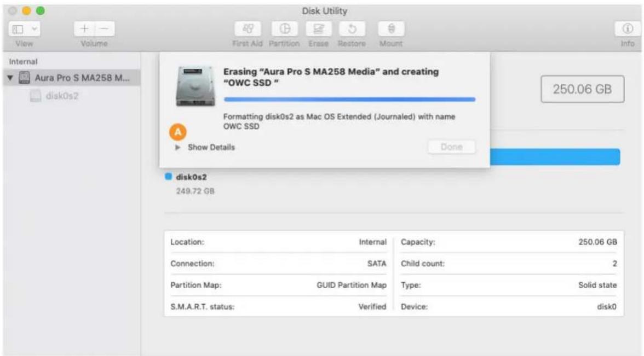Screen dimensions: 644x356
Task: Click the blue partition usage bar
Action: tap(555, 157)
